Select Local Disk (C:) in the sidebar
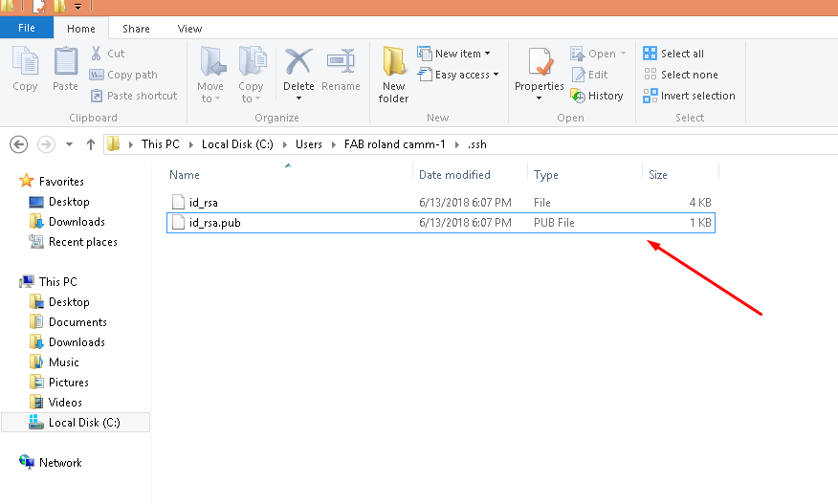838x504 pixels. [76, 422]
